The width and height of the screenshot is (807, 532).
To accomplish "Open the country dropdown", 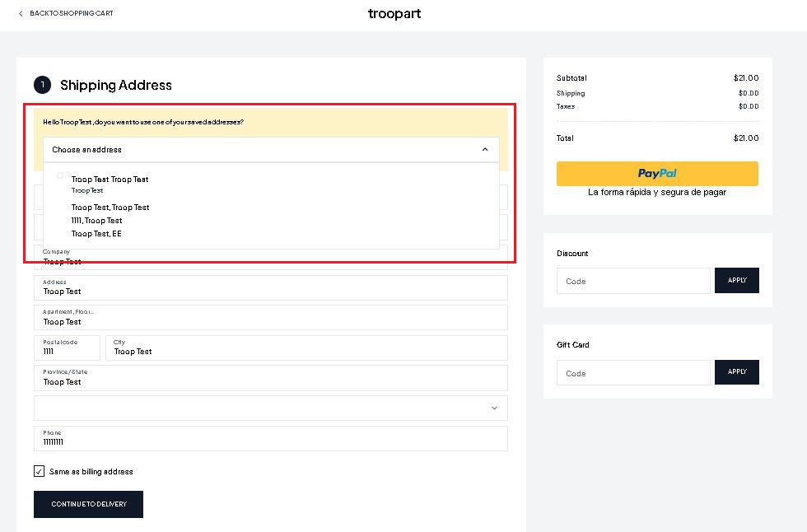I will (271, 408).
